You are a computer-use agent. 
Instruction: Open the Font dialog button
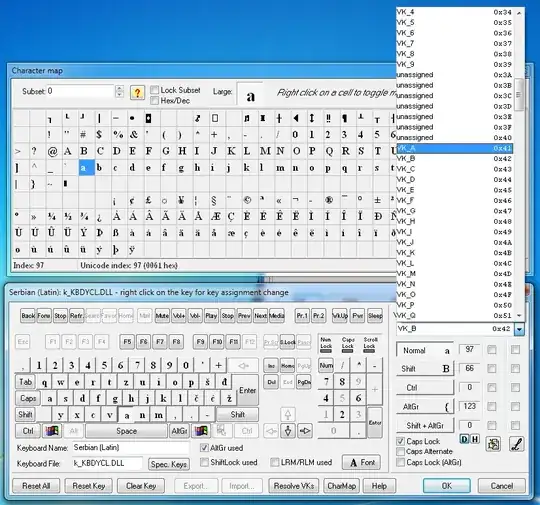point(362,462)
